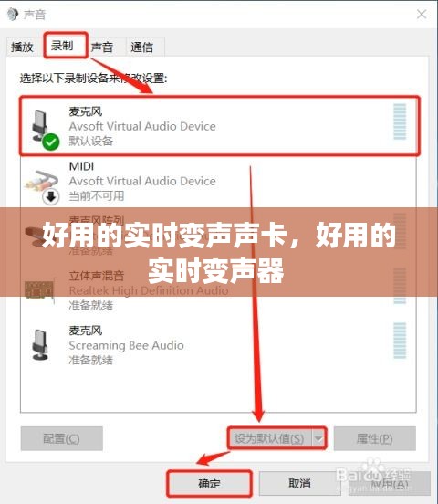Expand the Set Default dropdown arrow
The image size is (438, 504).
click(318, 438)
